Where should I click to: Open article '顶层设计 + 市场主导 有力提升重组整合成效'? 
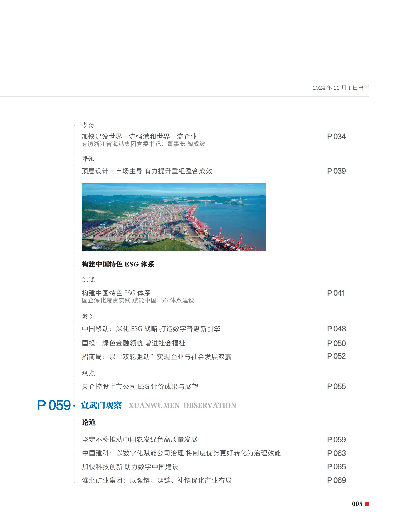click(147, 171)
